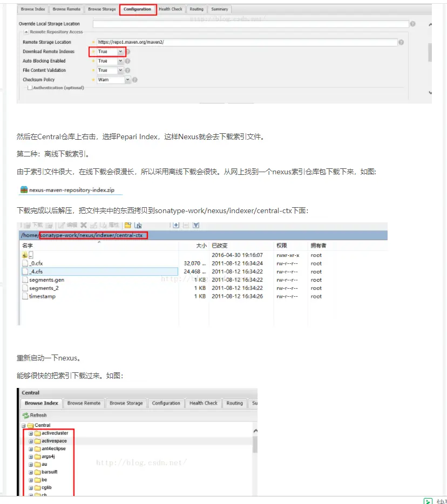
Task: Expand the activespace tree node
Action: pos(31,441)
